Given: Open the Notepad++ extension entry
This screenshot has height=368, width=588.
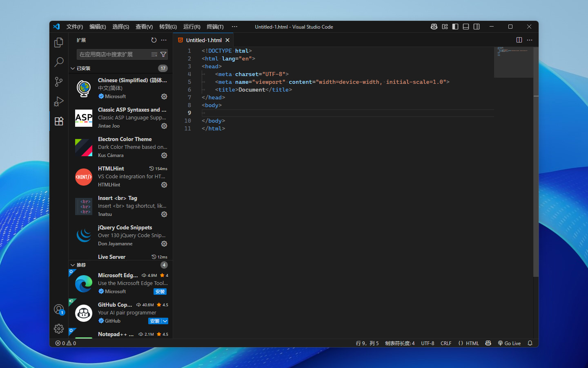Looking at the screenshot, I should coord(120,334).
